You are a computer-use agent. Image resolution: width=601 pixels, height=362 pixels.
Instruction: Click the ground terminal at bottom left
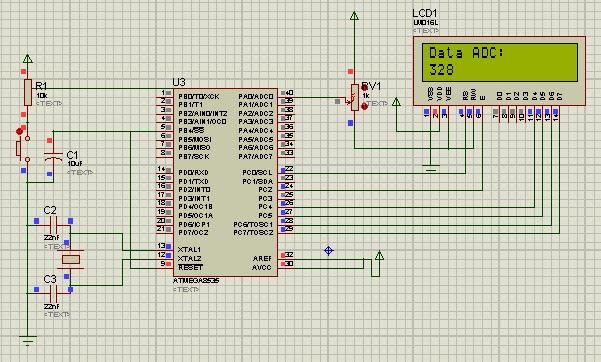pos(28,341)
